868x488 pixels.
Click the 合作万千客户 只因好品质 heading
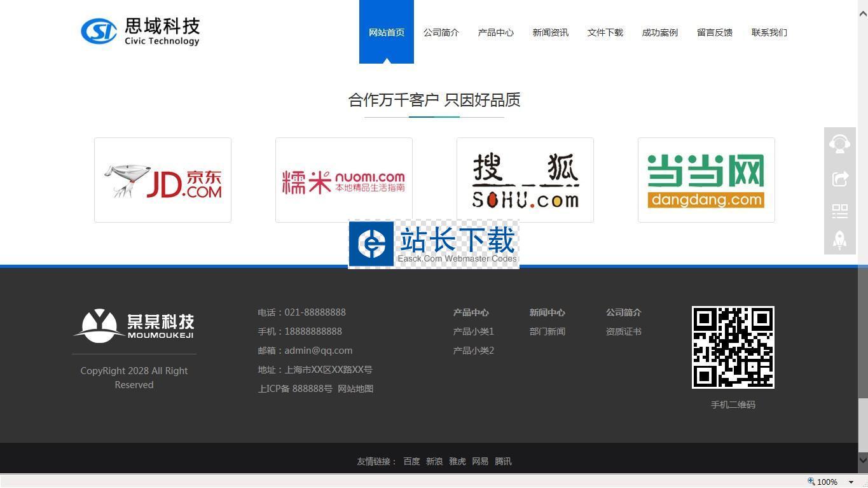click(434, 100)
